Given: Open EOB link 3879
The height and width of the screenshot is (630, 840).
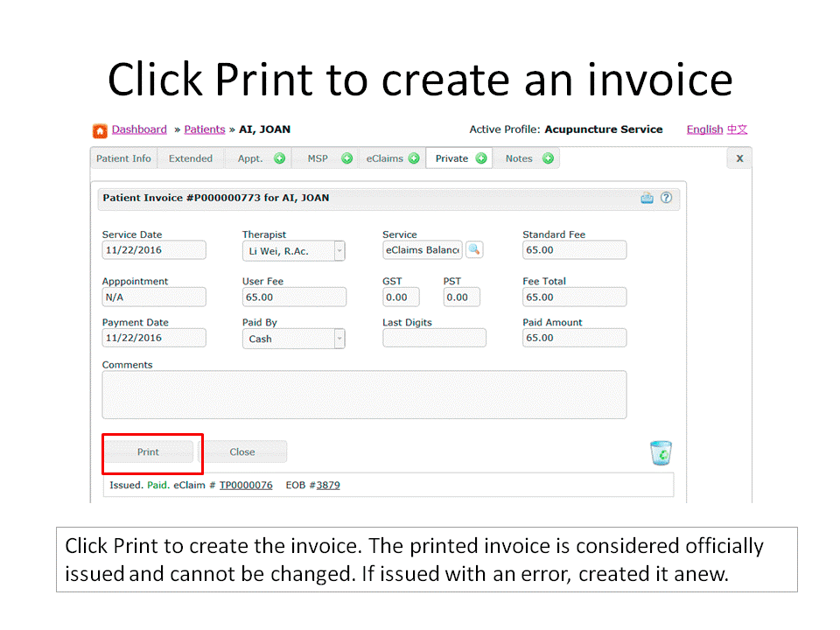Looking at the screenshot, I should (x=328, y=485).
